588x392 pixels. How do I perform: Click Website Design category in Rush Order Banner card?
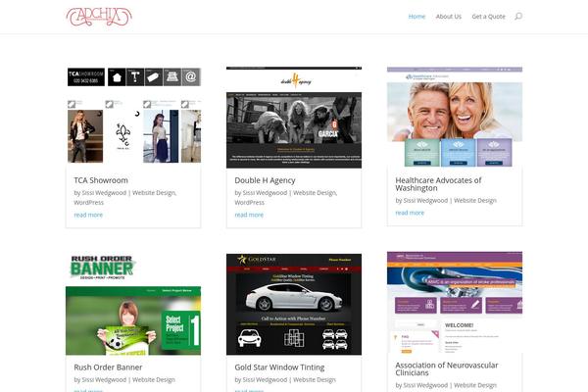pyautogui.click(x=154, y=380)
